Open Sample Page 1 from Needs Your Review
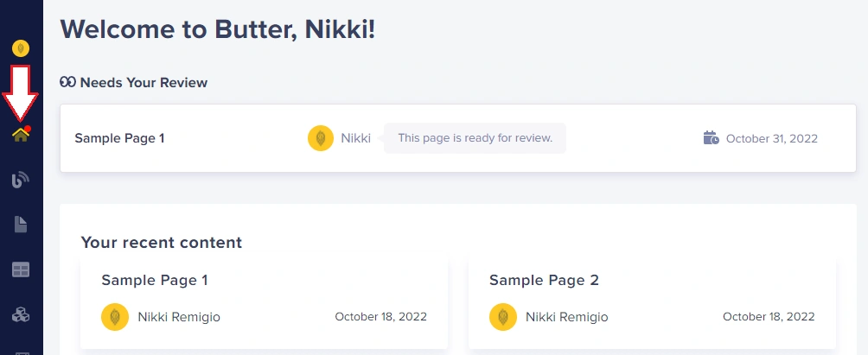Screen dimensions: 868x355 point(119,138)
